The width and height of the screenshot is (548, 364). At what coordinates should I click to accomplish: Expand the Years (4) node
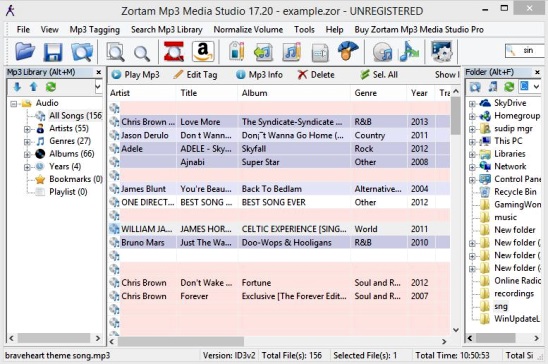(x=27, y=167)
